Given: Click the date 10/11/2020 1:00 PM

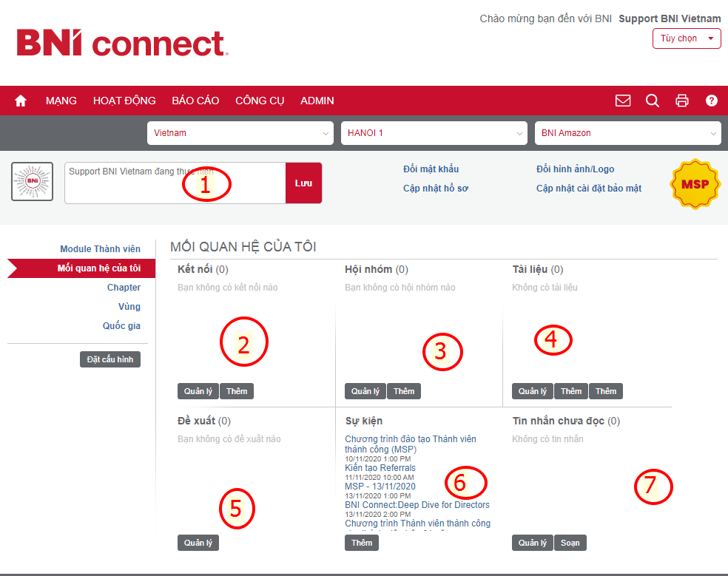Looking at the screenshot, I should 378,459.
